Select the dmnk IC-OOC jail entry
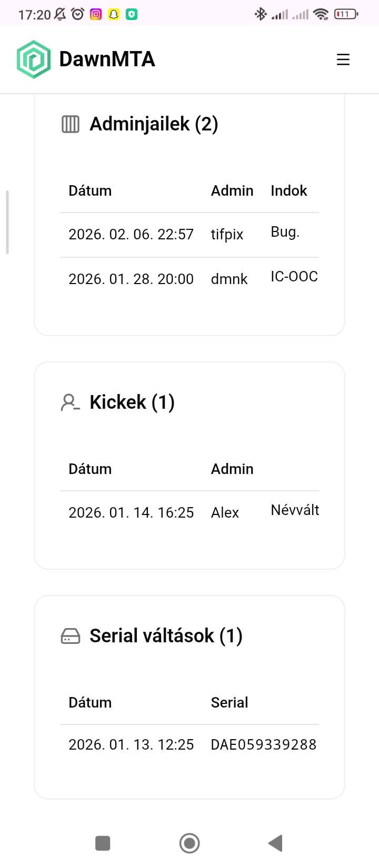 (x=189, y=279)
